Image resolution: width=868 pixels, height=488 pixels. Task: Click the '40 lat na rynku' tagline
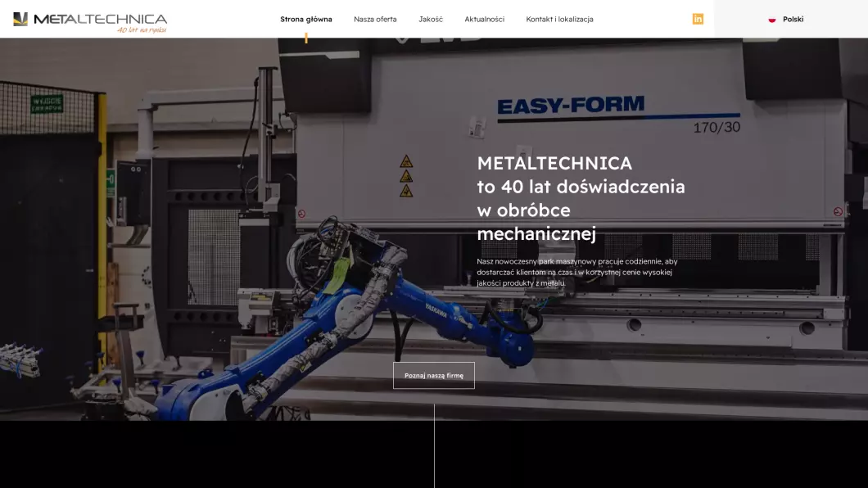142,29
